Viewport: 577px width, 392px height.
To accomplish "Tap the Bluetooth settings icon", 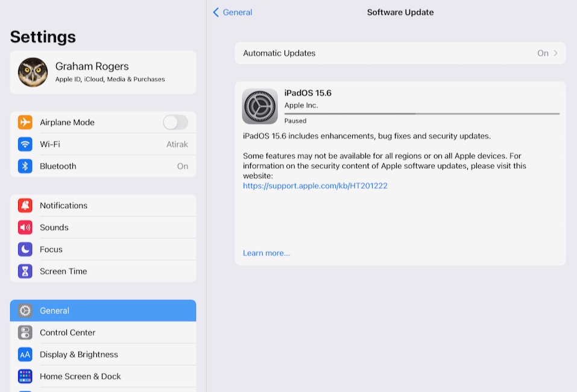I will [x=25, y=166].
